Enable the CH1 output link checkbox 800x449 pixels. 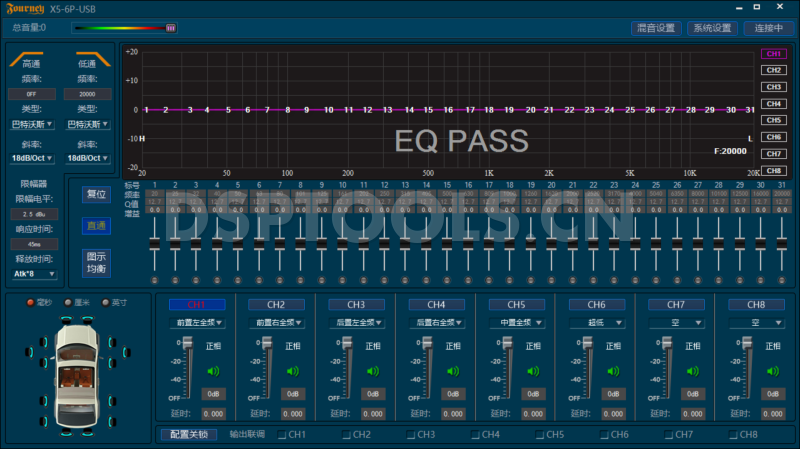[x=282, y=435]
